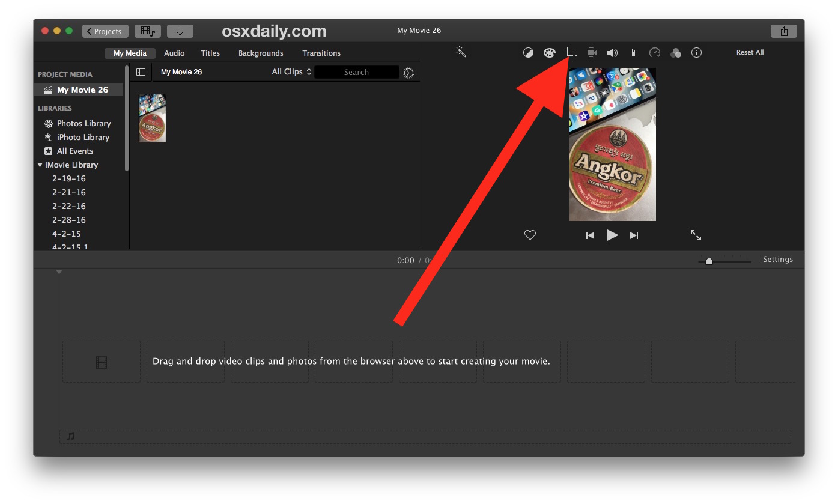Open the video stabilization camera icon

(x=592, y=53)
